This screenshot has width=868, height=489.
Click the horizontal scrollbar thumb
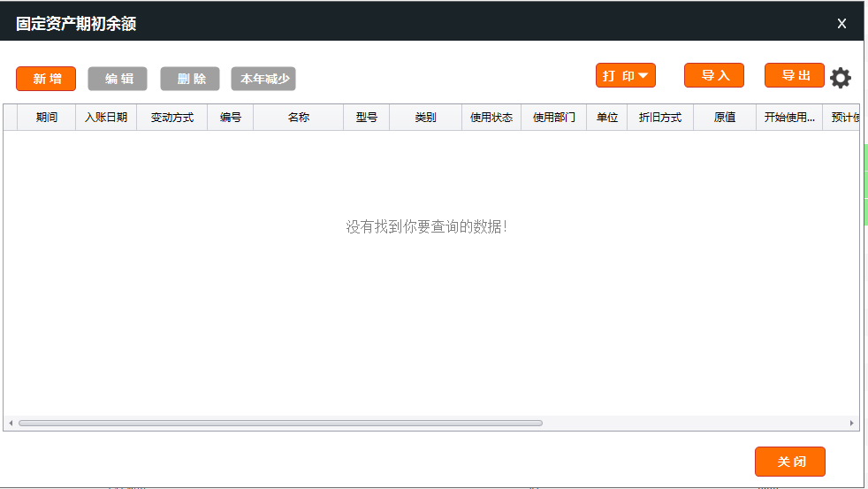click(x=280, y=424)
